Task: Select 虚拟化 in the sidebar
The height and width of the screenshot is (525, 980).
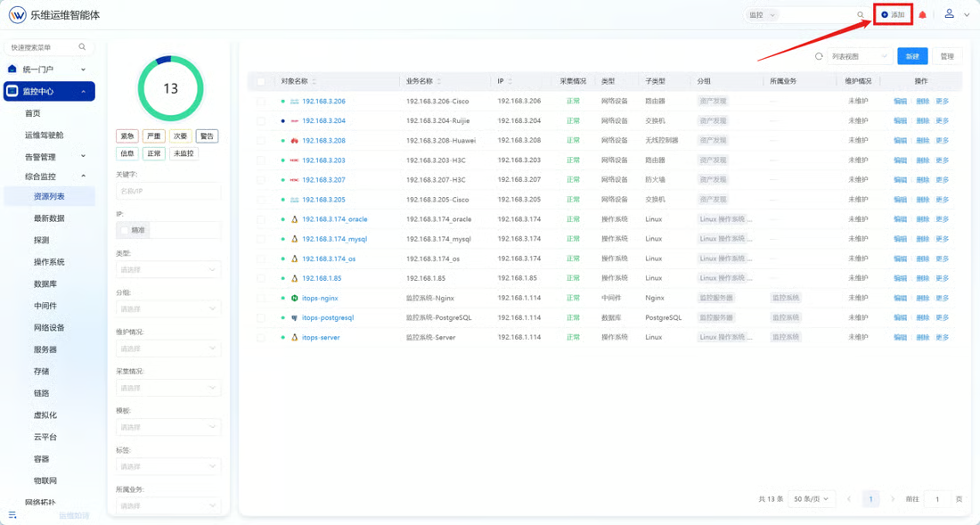Action: click(x=45, y=415)
